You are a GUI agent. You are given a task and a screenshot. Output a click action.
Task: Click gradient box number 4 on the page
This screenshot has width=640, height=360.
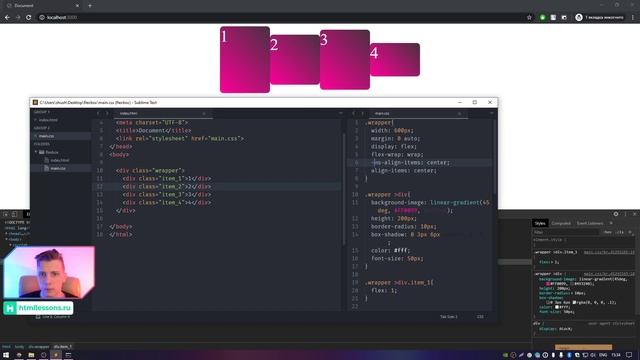[395, 60]
